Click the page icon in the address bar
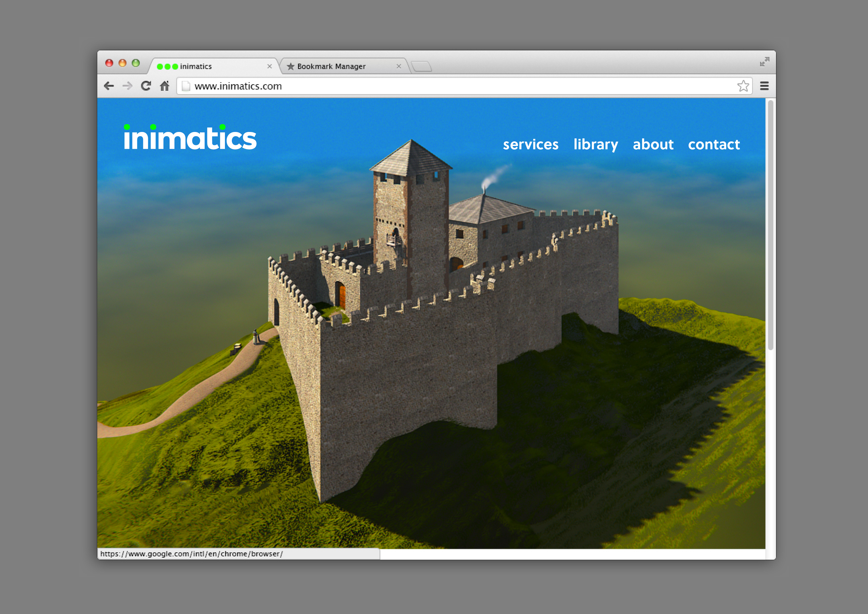The image size is (868, 614). (186, 86)
